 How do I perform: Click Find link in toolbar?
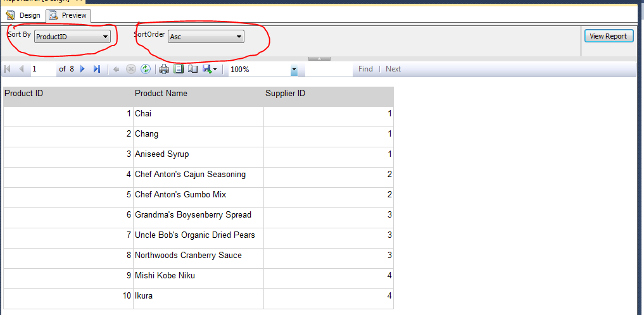tap(365, 69)
